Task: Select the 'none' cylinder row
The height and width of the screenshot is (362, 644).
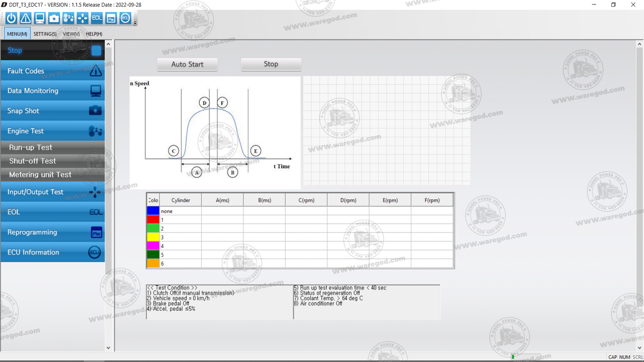Action: coord(178,211)
